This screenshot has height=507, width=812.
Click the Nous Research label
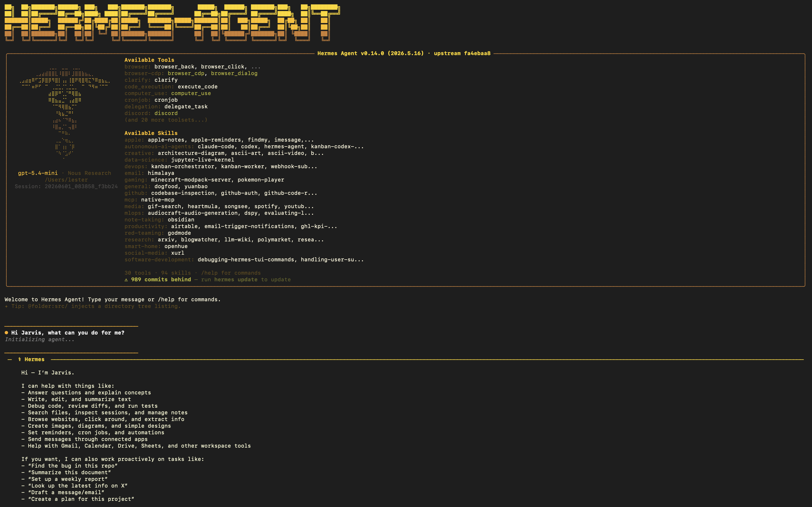click(x=90, y=173)
